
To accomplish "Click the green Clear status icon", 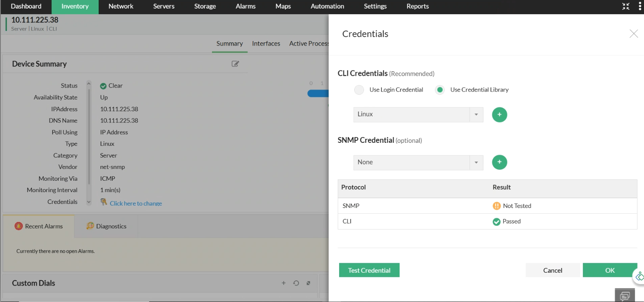I will (103, 86).
